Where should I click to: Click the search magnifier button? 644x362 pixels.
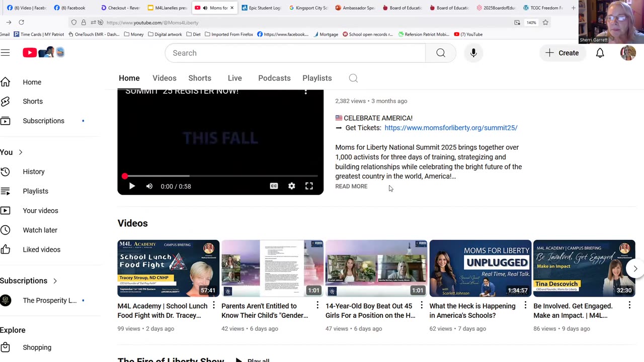click(441, 53)
